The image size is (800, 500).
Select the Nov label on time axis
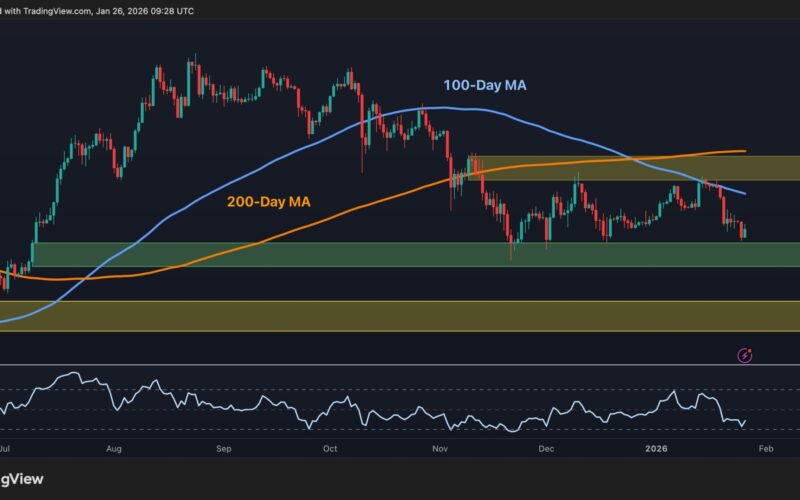pyautogui.click(x=441, y=450)
